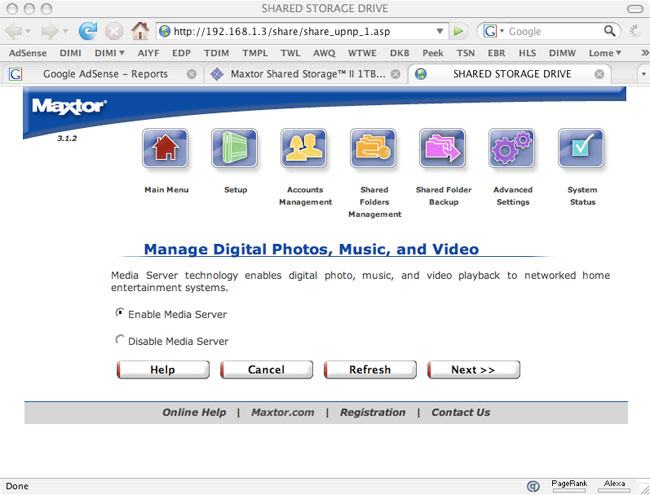The width and height of the screenshot is (650, 495).
Task: Close the Maxtor Shared Storage II tab
Action: point(396,74)
